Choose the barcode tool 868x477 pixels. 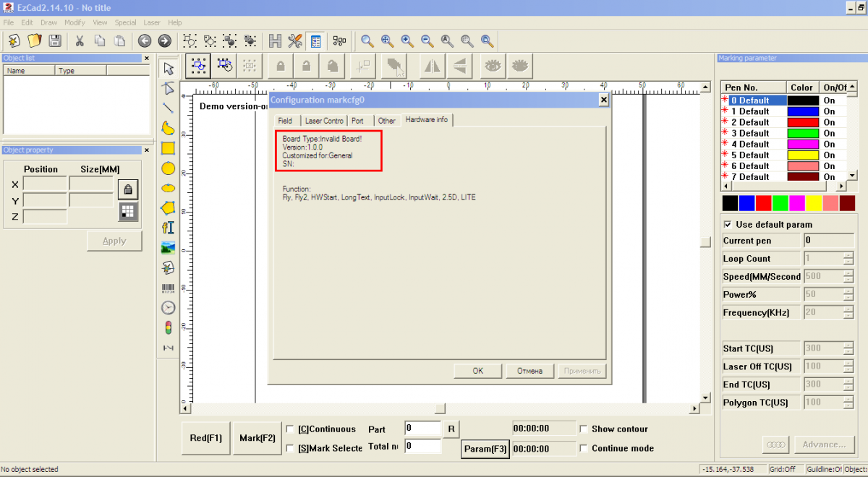168,288
